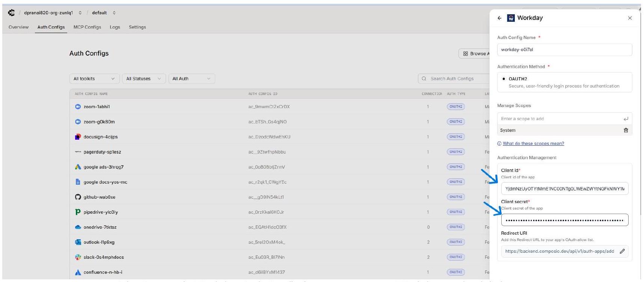Delete the System scope with trash icon
Viewport: 644px width, 282px height.
(626, 130)
